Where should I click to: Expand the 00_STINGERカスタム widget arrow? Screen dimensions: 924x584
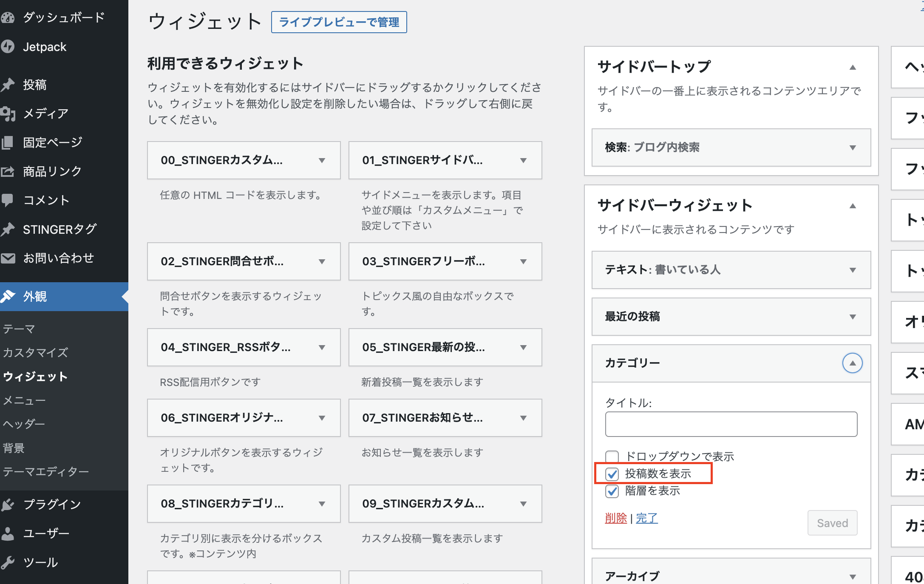click(x=322, y=160)
